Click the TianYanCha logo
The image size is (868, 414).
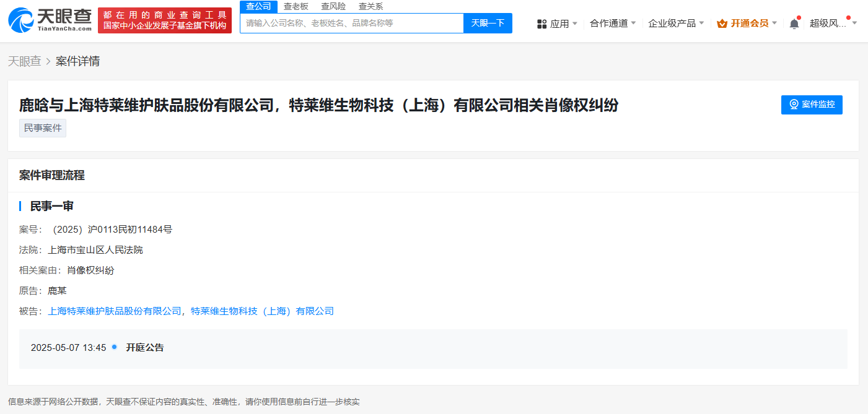(x=50, y=20)
